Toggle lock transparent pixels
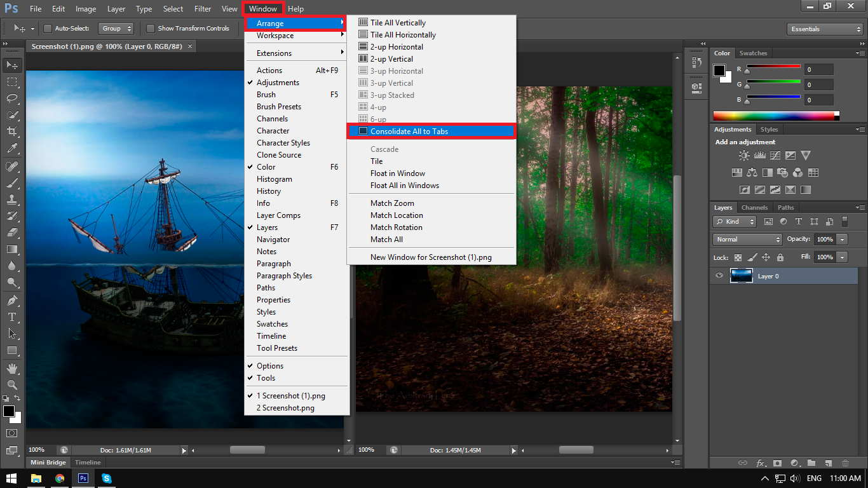This screenshot has height=488, width=868. (738, 257)
